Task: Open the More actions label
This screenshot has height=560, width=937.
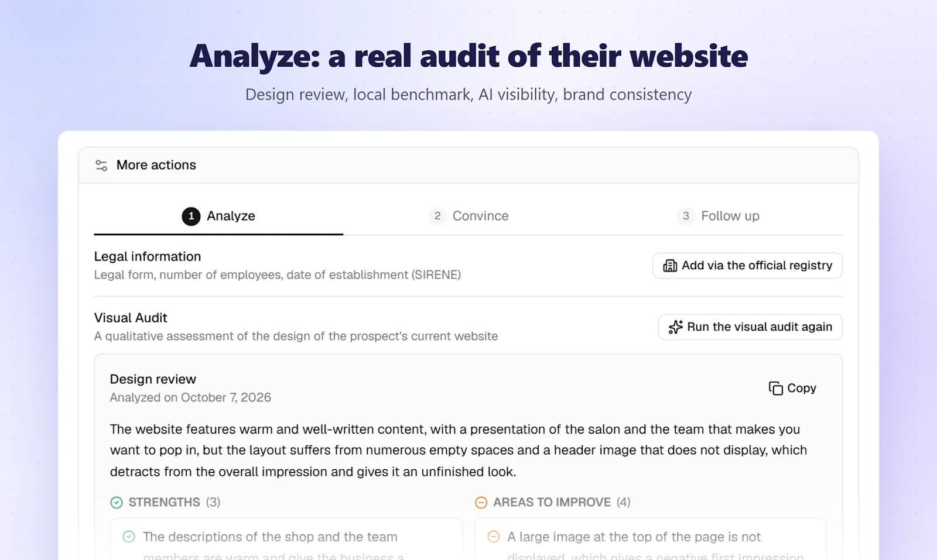Action: pyautogui.click(x=156, y=165)
